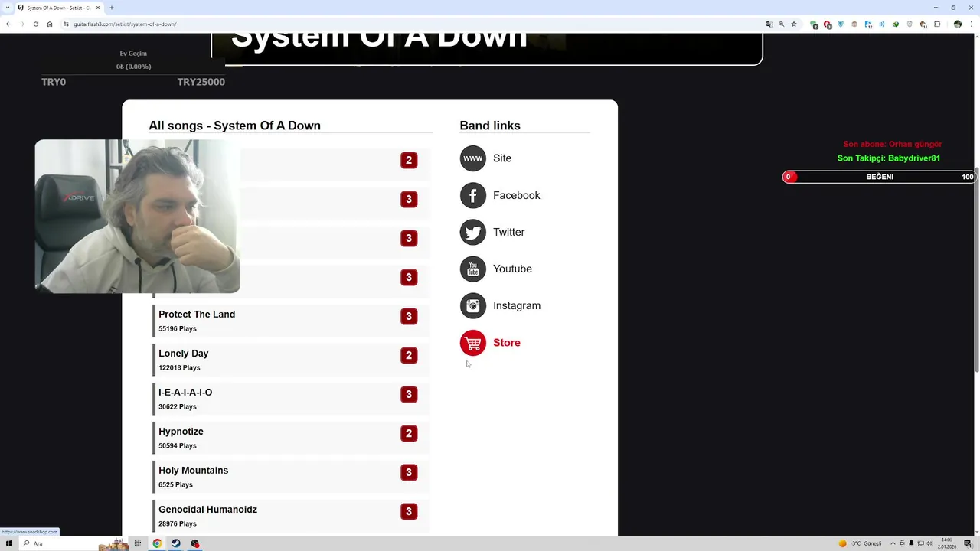
Task: Click the Instagram camera icon
Action: (473, 305)
